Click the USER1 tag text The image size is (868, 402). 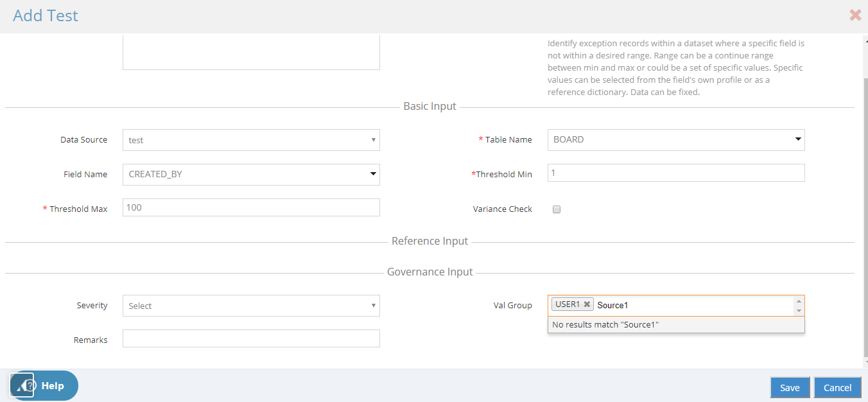[568, 304]
